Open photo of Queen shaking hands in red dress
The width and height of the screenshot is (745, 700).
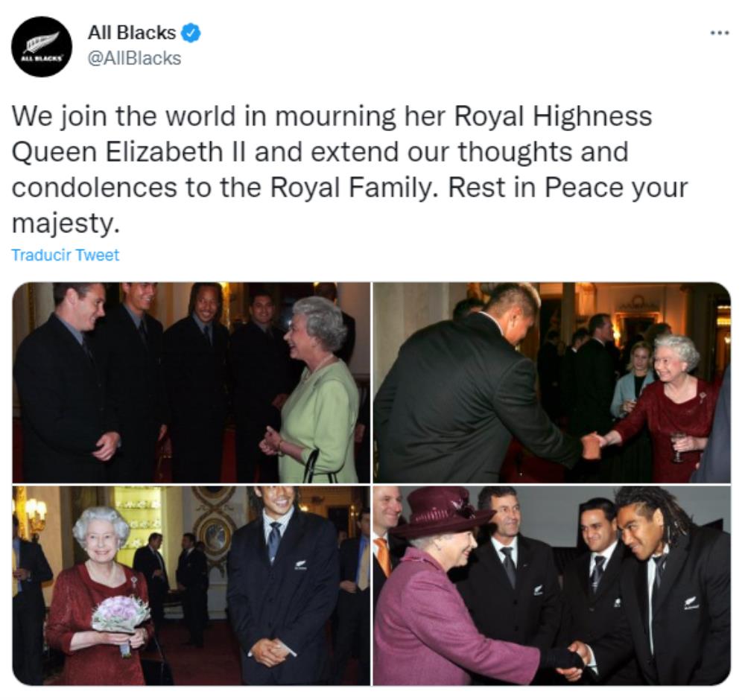tap(551, 383)
